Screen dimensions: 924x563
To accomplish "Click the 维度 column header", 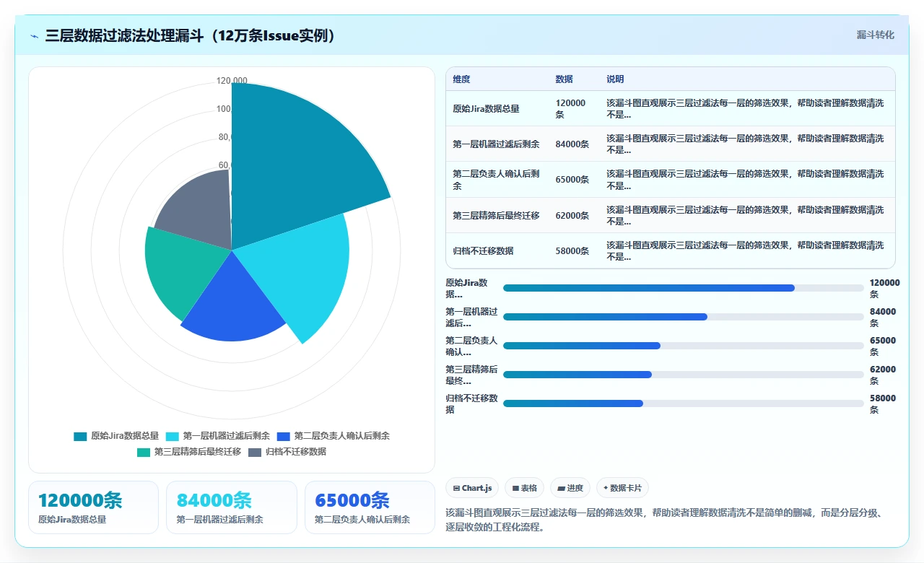I will pos(461,79).
